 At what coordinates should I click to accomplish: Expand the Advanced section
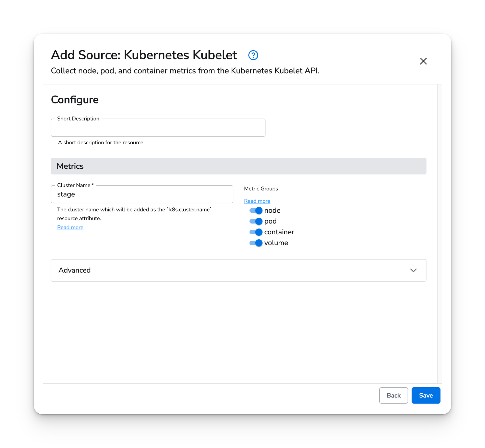tap(238, 270)
